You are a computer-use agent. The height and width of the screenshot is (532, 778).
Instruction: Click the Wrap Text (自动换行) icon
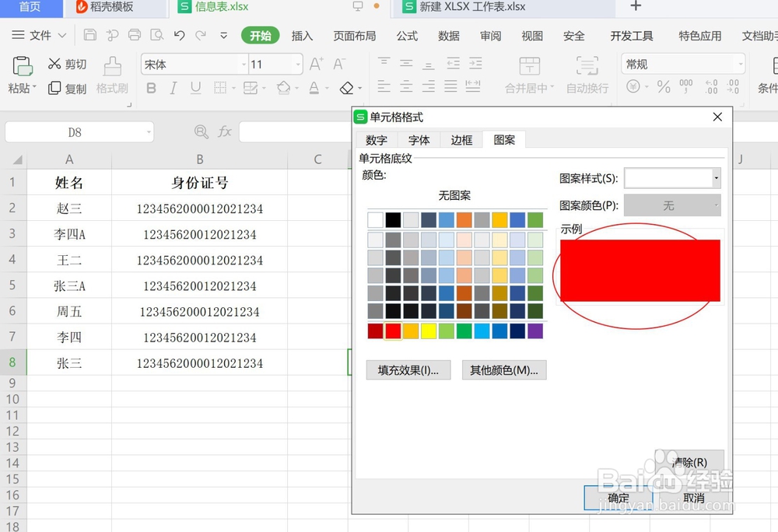click(587, 66)
